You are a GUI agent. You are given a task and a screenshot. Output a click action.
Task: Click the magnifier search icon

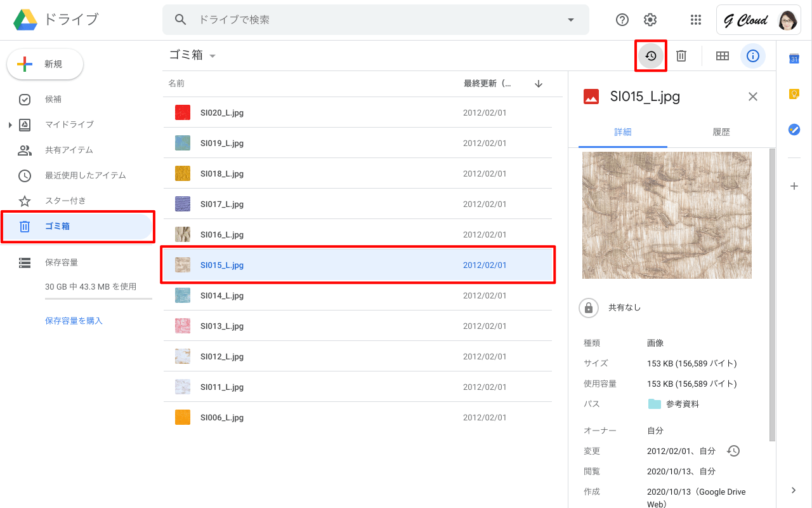[x=181, y=20]
